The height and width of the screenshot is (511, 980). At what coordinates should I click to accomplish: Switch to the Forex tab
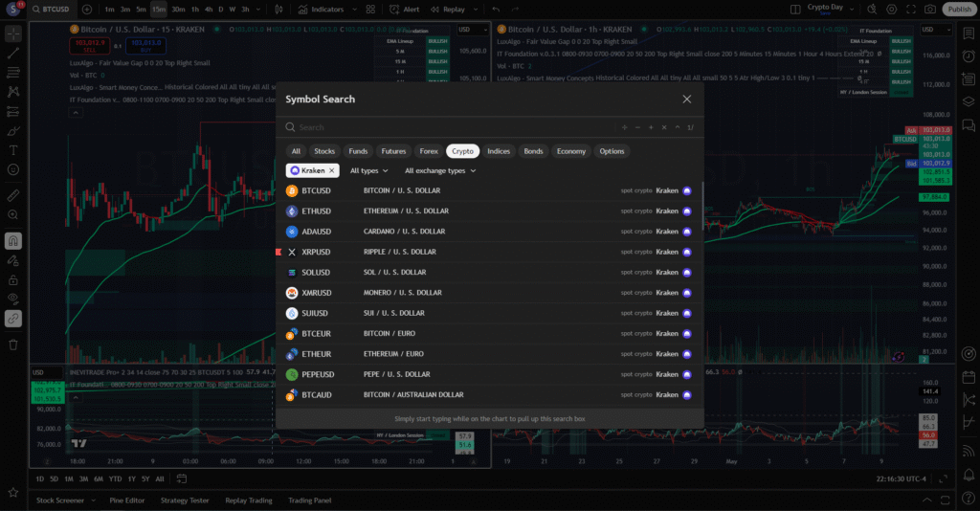click(x=429, y=151)
